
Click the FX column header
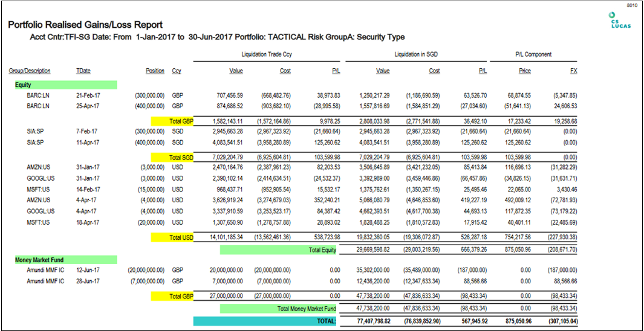pos(574,71)
